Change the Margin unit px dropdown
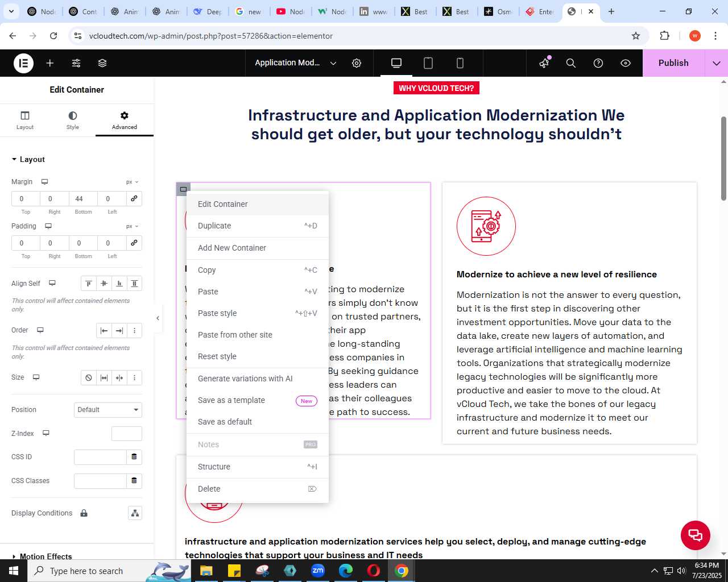 pos(133,182)
